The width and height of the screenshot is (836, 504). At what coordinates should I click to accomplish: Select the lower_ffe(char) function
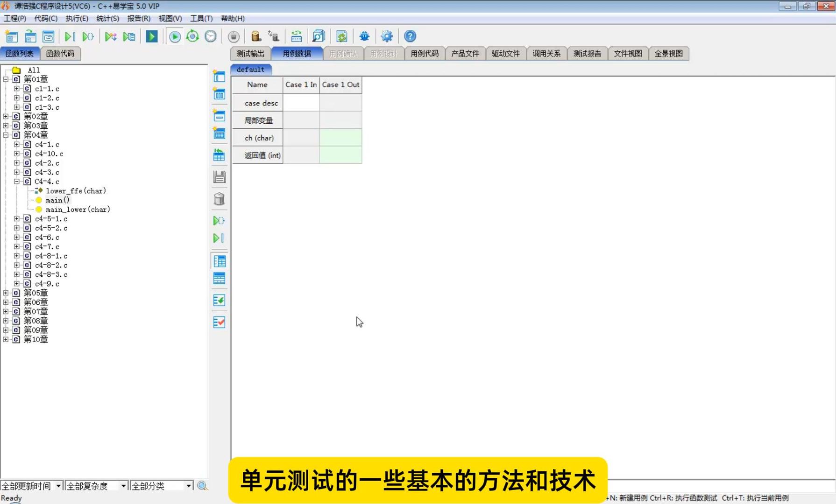point(76,191)
